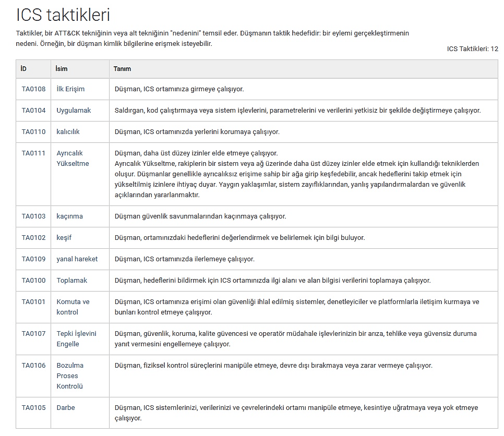Click the TA0111 identifier link

pyautogui.click(x=33, y=153)
